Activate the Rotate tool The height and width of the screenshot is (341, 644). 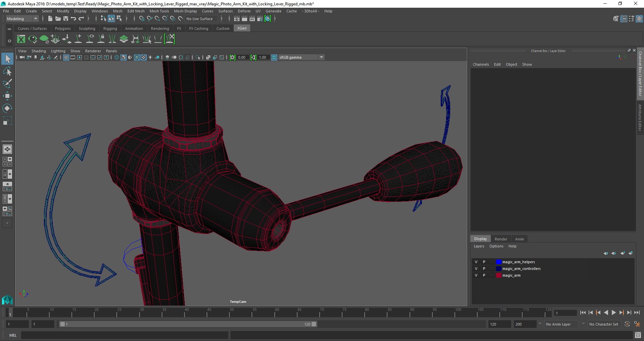pos(7,108)
